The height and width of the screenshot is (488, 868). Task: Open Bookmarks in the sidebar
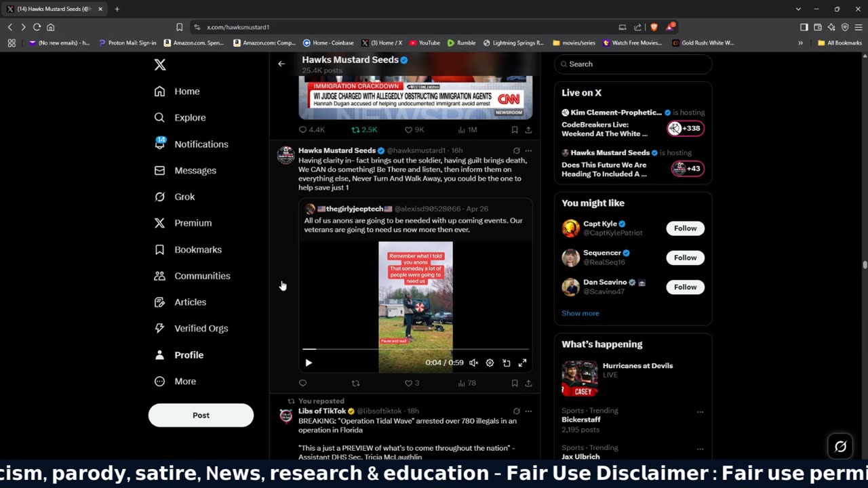188,249
